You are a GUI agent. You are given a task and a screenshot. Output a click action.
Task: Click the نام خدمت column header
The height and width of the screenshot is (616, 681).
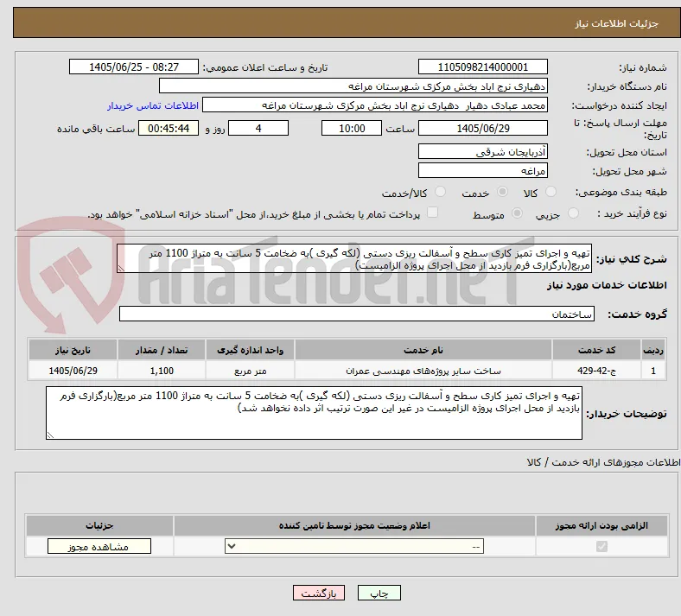coord(423,350)
